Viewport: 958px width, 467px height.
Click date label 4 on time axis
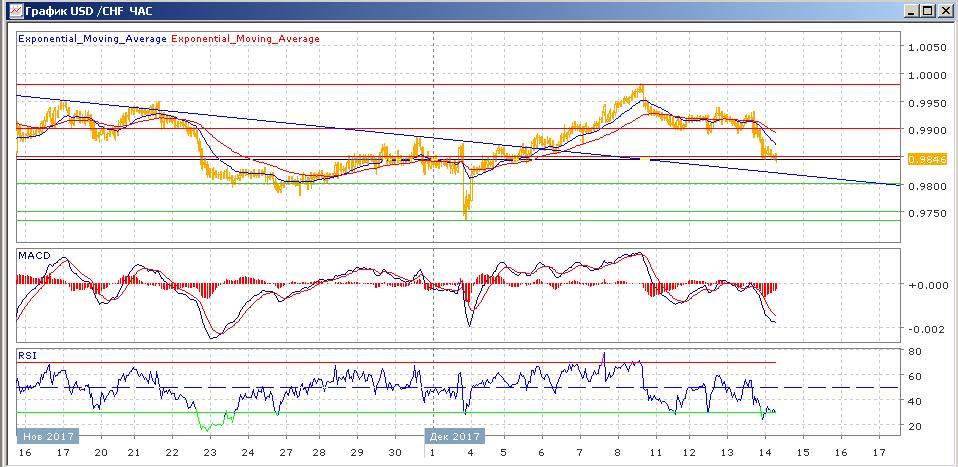(x=470, y=453)
